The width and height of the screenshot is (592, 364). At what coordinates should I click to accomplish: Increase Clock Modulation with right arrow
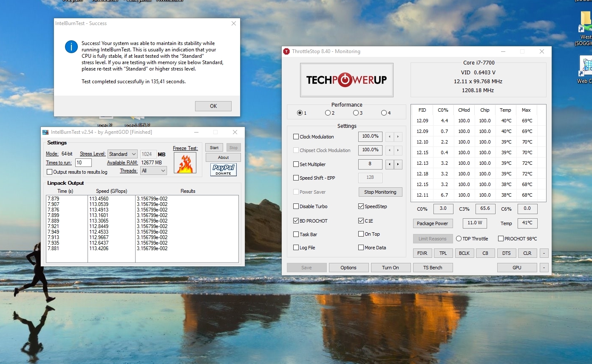pyautogui.click(x=398, y=137)
